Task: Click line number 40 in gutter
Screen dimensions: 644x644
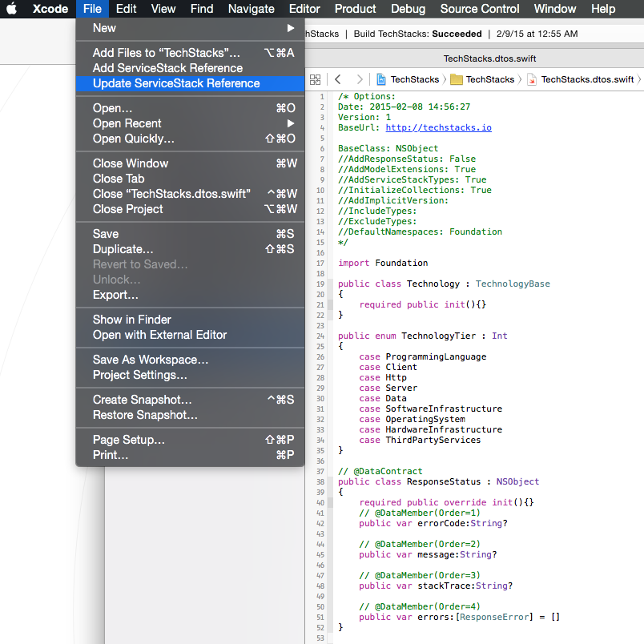Action: click(x=320, y=503)
